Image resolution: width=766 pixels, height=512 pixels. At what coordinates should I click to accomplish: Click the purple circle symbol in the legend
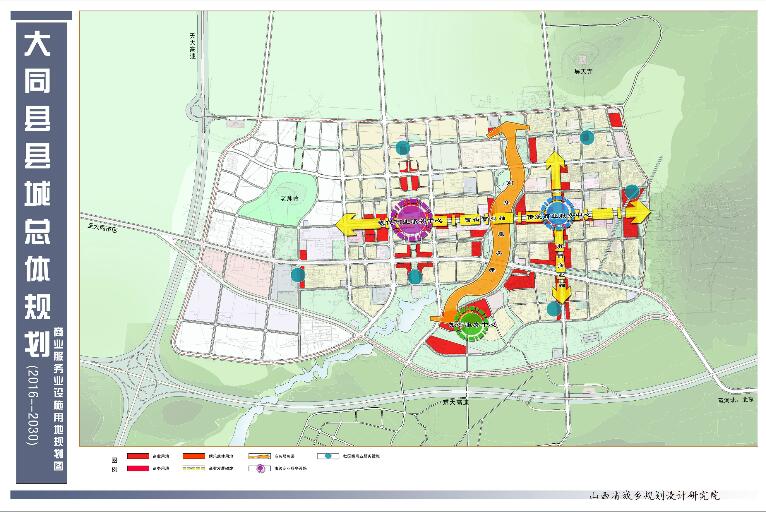coord(260,467)
